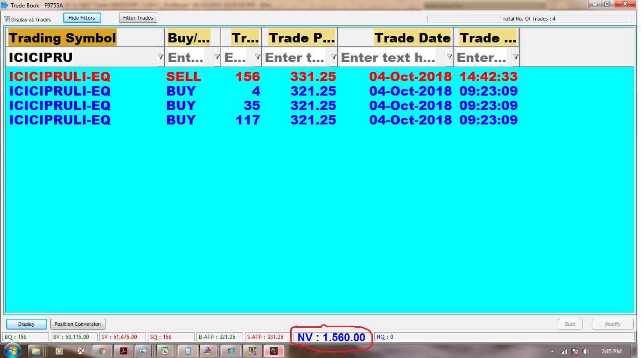This screenshot has height=358, width=644.
Task: Switch to Excel in the taskbar
Action: coord(165,351)
